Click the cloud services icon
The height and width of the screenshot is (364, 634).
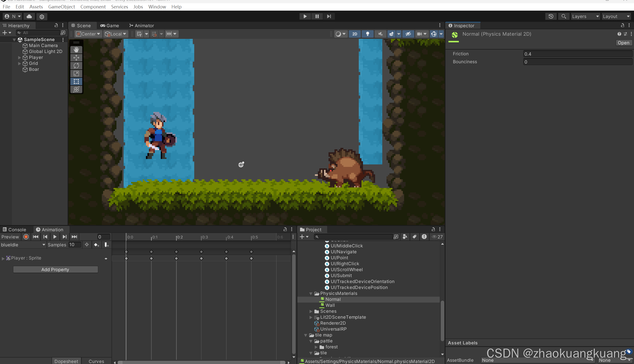(x=29, y=17)
